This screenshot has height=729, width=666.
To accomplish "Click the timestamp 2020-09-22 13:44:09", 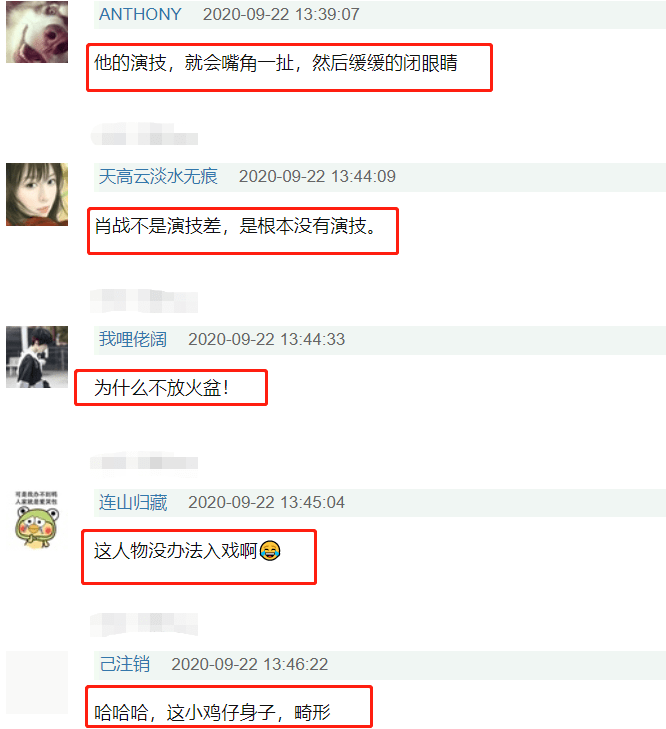I will point(317,177).
